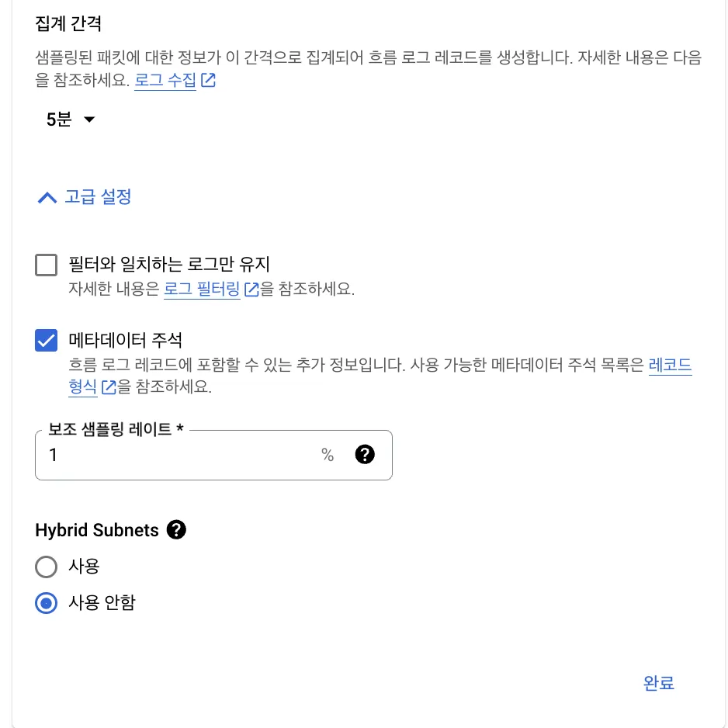Collapse 고급 설정 using the up chevron icon
728x728 pixels.
click(47, 198)
